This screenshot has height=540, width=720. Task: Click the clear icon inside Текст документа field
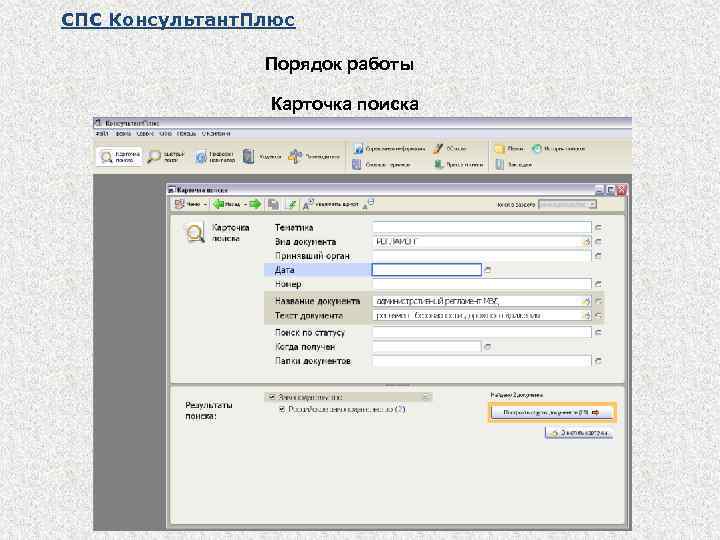tap(586, 315)
